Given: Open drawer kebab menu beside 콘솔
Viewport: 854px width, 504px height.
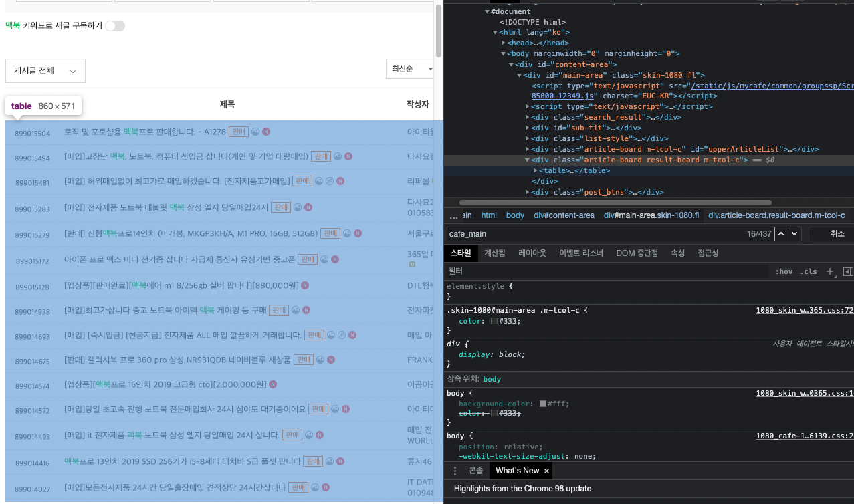Looking at the screenshot, I should pos(455,471).
